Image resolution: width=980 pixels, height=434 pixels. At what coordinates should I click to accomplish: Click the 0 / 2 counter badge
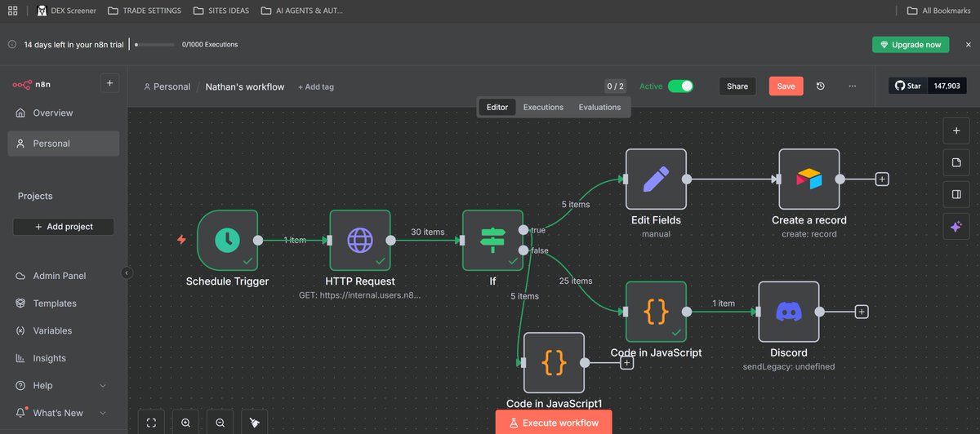(616, 86)
